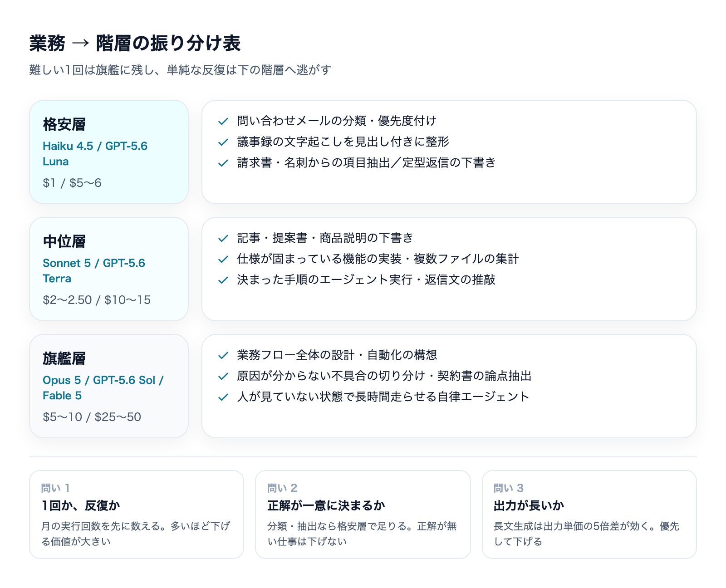Screen dimensions: 726x588
Task: Click the Haiku 4.5 / GPT-5.6 Luna model names
Action: (95, 154)
